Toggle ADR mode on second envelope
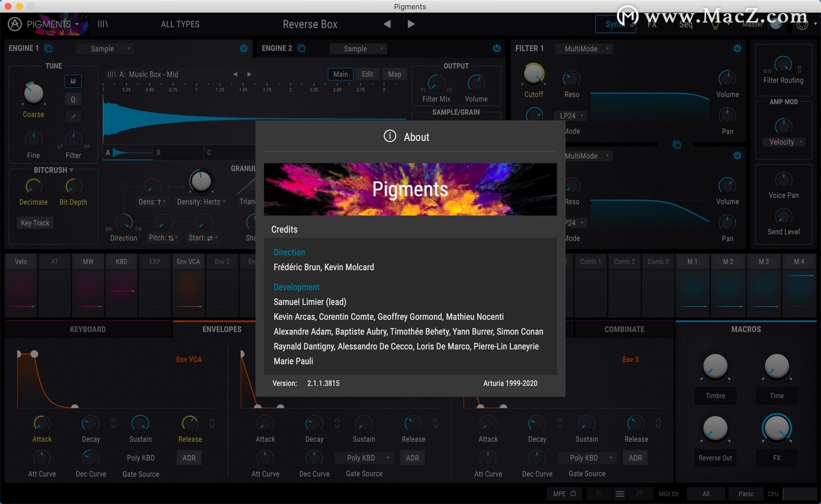This screenshot has width=821, height=504. tap(413, 458)
